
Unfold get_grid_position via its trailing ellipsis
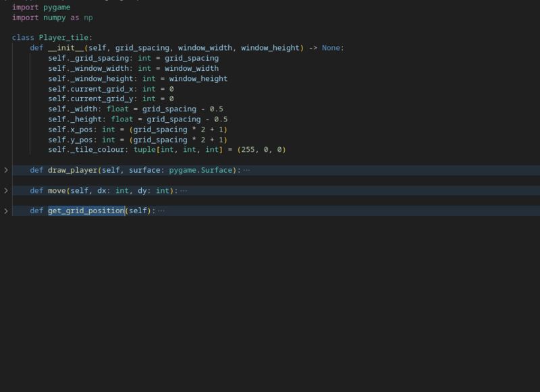(161, 211)
